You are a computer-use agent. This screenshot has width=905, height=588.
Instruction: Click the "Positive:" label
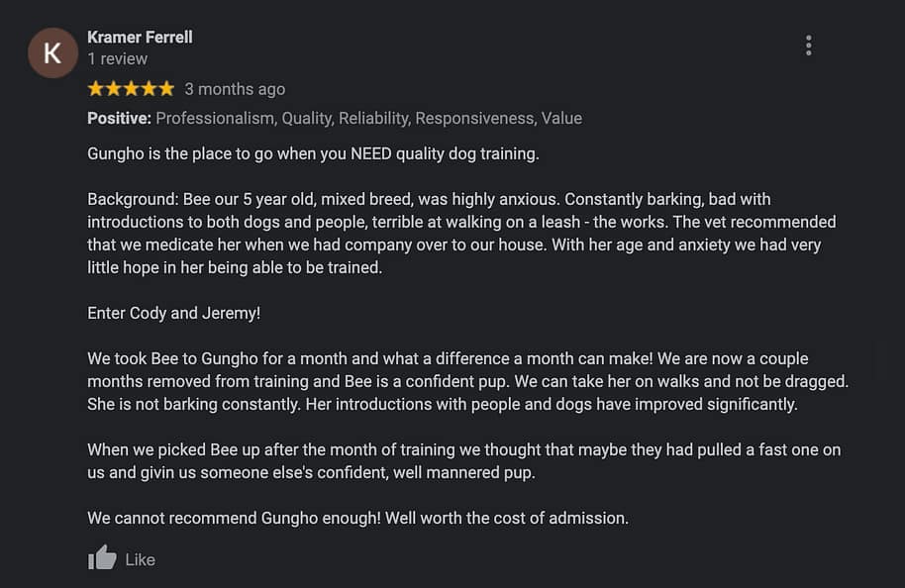(x=119, y=119)
